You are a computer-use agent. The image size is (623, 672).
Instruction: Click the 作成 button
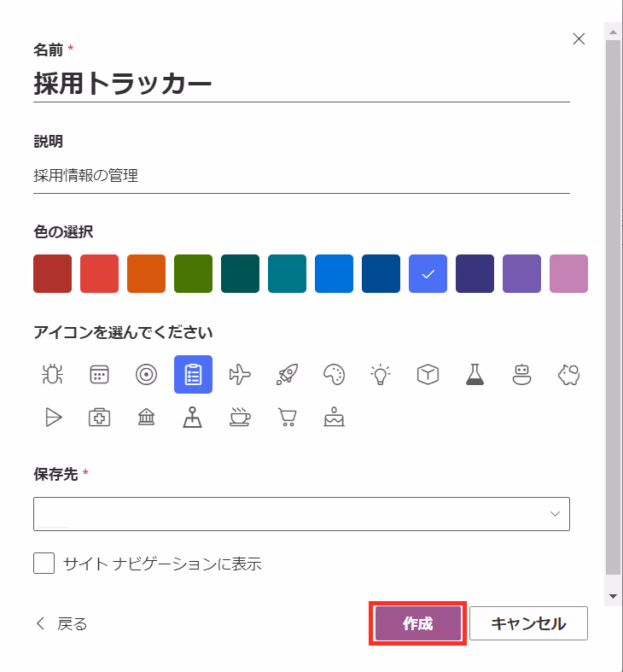[x=418, y=623]
